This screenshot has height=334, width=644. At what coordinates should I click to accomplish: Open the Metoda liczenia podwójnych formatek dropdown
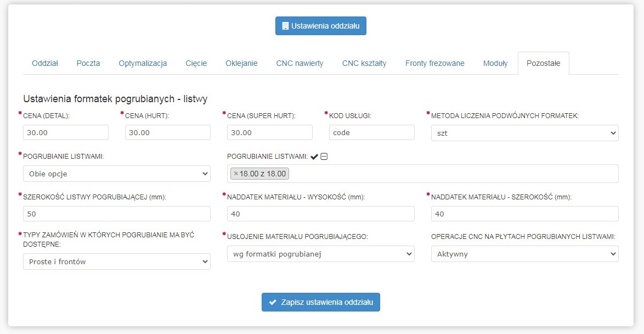[x=524, y=132]
